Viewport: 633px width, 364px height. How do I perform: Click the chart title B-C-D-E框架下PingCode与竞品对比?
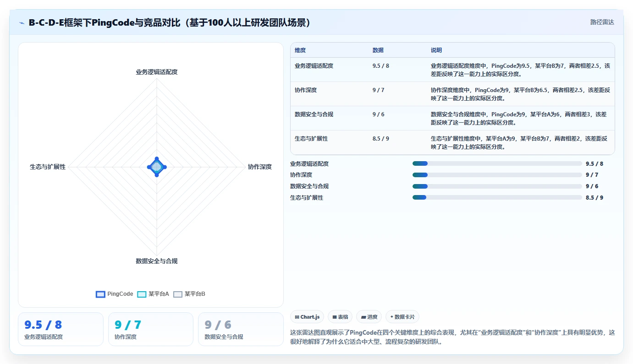[x=170, y=22]
